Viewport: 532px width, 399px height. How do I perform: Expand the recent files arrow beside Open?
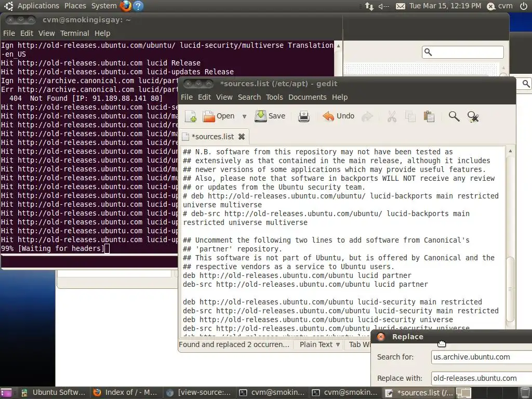(x=244, y=116)
